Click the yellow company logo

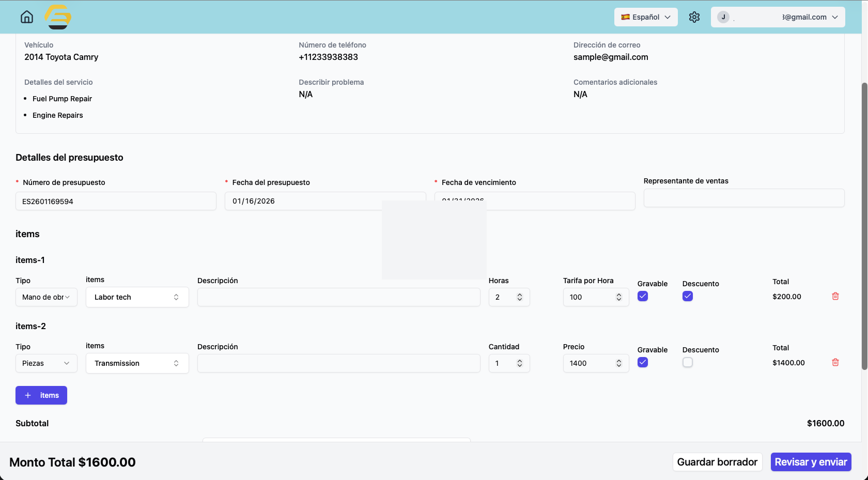tap(58, 17)
